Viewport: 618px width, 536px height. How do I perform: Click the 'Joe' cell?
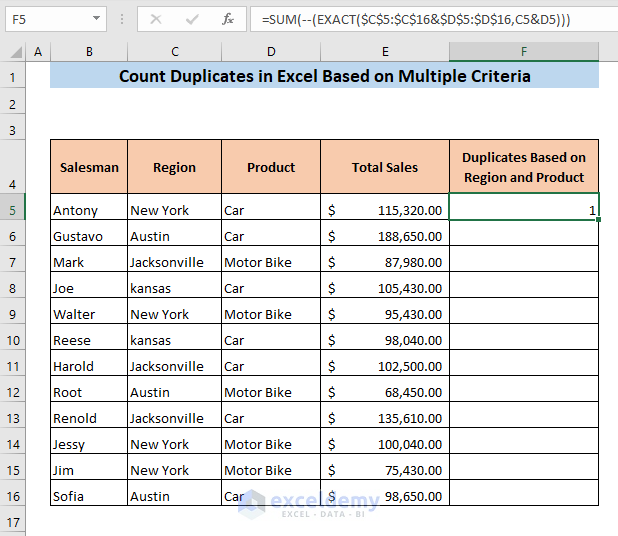click(89, 285)
